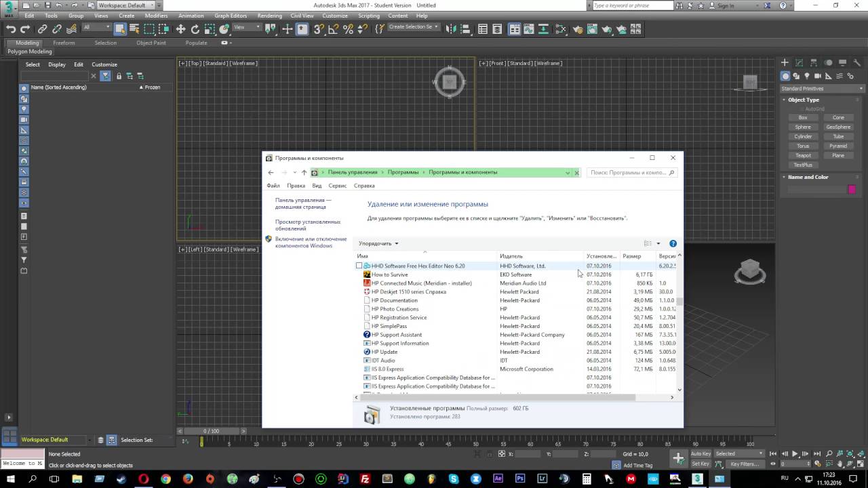Collapse the Name and Color rollout

807,177
